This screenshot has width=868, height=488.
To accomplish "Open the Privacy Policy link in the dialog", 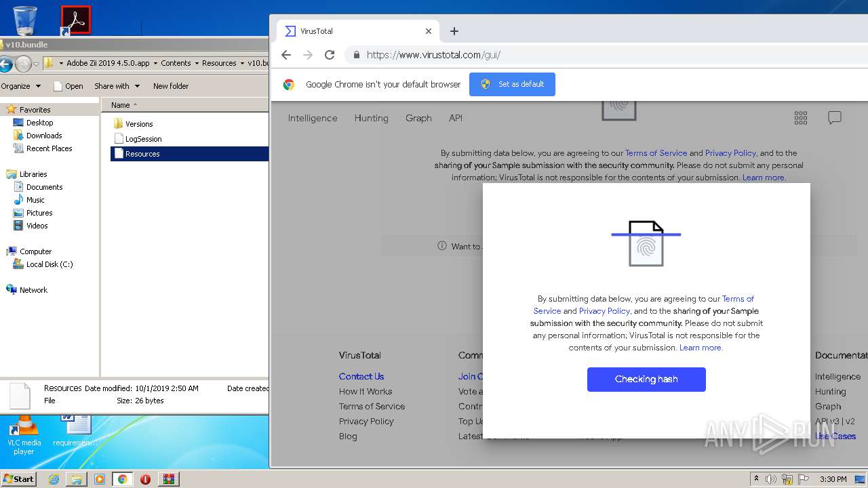I will [604, 311].
